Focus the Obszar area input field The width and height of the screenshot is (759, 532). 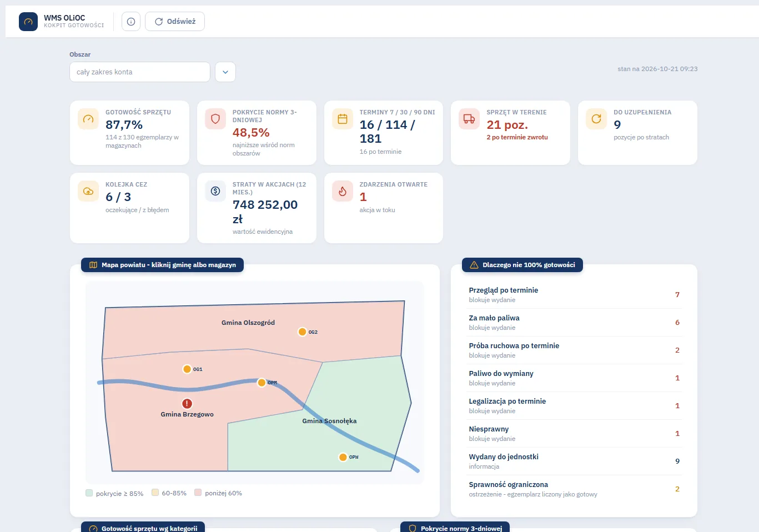(x=140, y=72)
